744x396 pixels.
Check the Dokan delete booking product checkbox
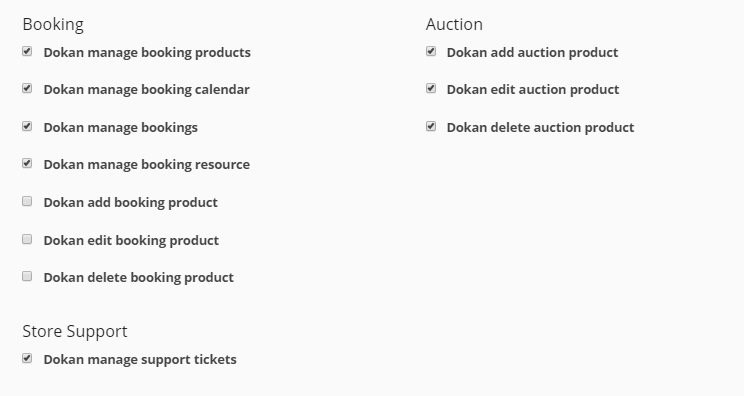coord(27,276)
